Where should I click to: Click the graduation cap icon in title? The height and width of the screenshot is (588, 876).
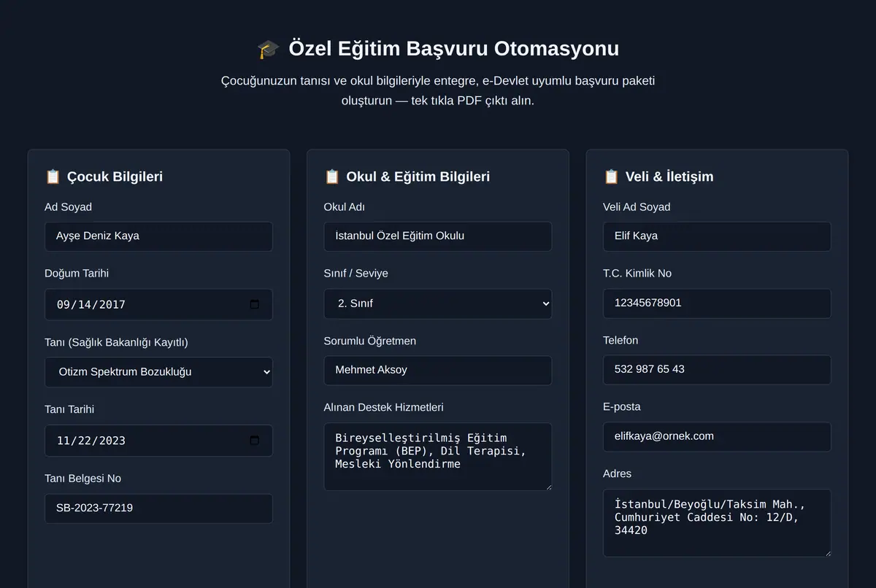click(x=269, y=49)
